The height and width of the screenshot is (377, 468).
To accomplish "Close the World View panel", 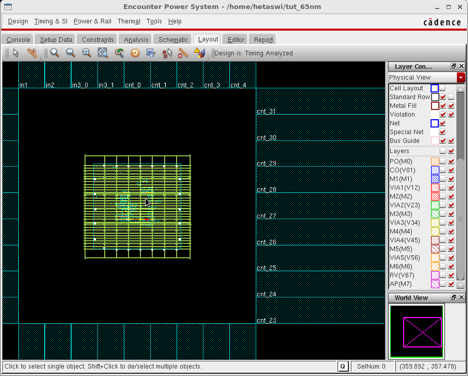I will point(461,297).
